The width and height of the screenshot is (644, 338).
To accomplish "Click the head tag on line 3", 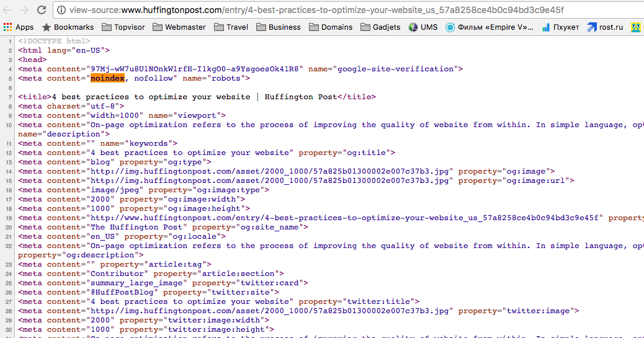I will pos(32,60).
